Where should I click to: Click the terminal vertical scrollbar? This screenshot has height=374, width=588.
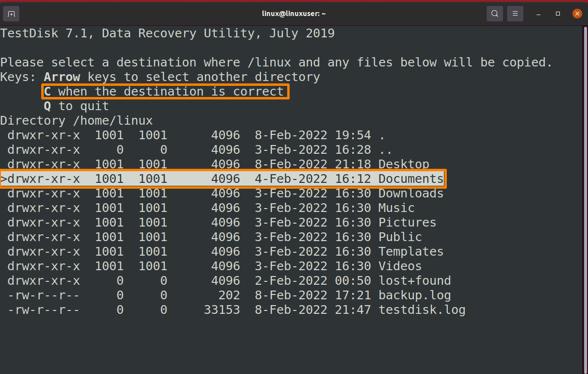[x=585, y=199]
